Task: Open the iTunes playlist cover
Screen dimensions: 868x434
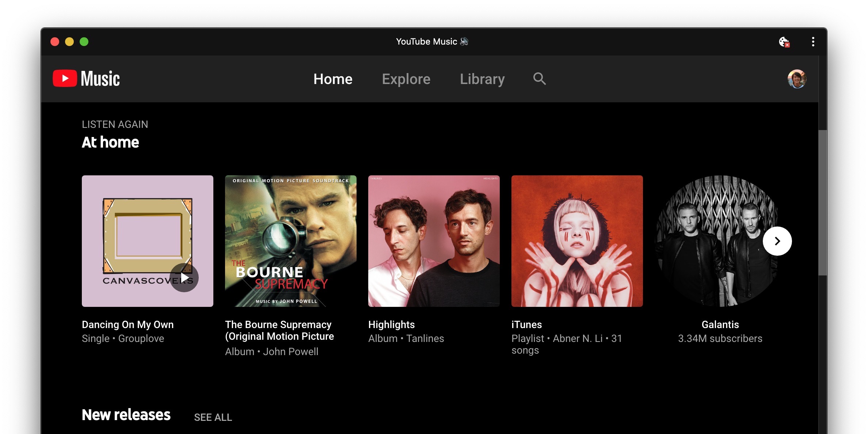Action: point(577,241)
